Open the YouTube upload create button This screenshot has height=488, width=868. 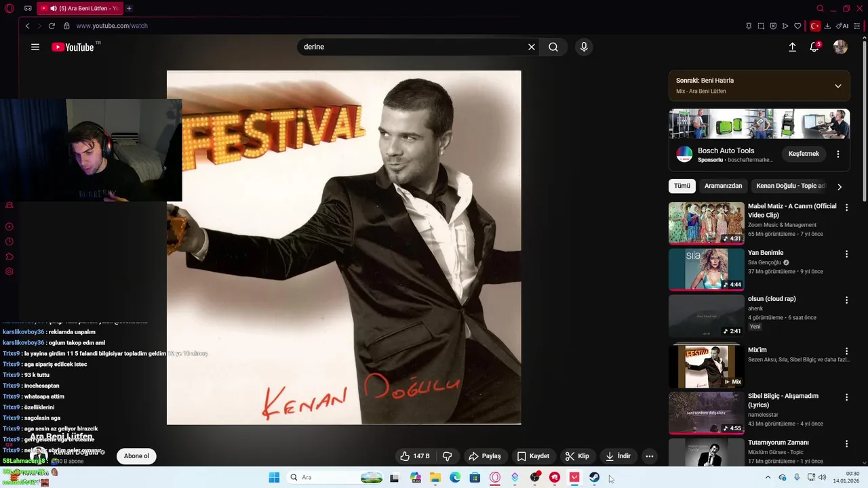point(792,47)
